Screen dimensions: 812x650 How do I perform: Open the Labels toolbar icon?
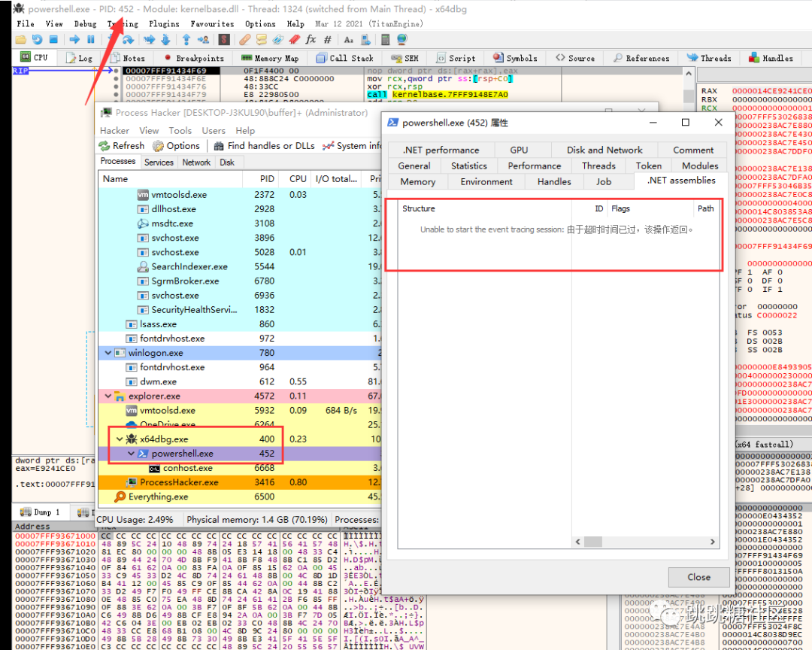point(278,39)
